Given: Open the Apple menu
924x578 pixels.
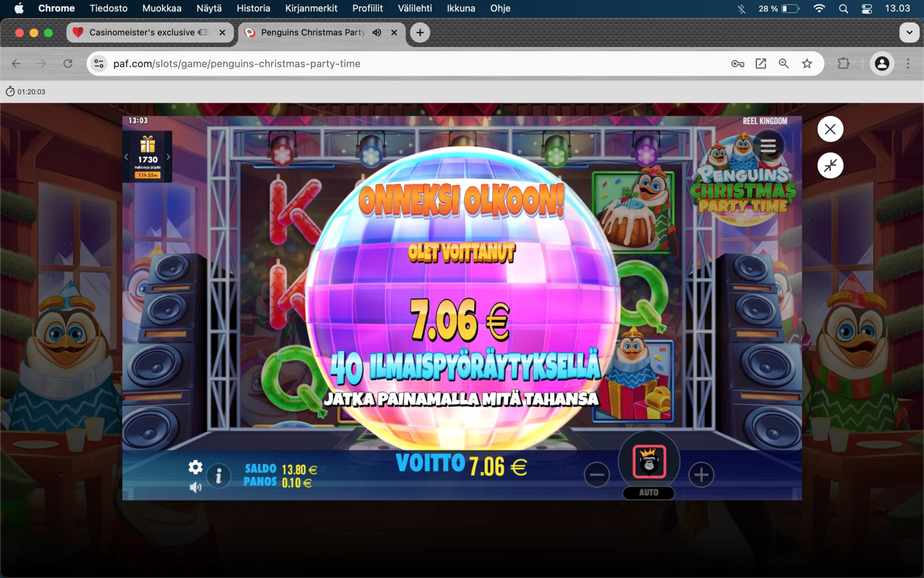Looking at the screenshot, I should click(x=19, y=8).
